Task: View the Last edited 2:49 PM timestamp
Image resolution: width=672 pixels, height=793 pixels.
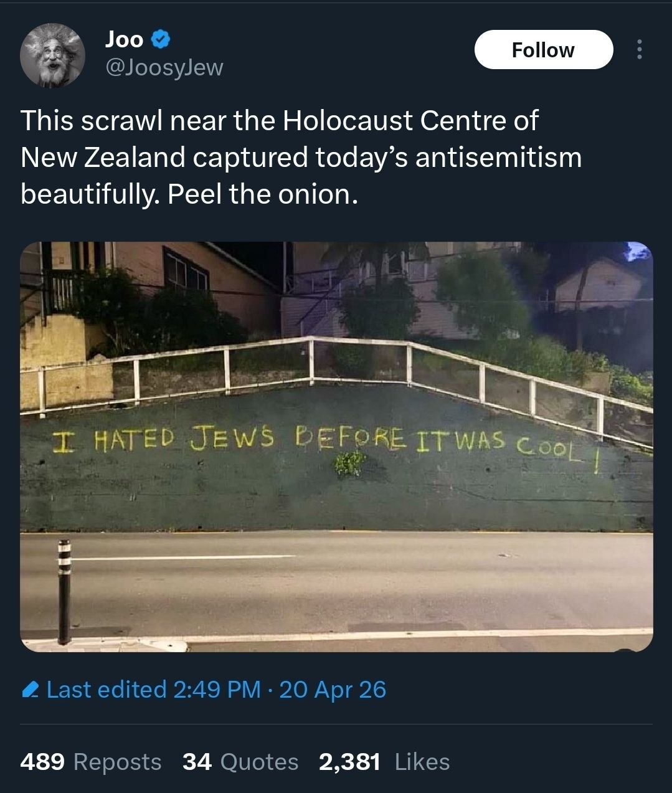Action: tap(153, 690)
